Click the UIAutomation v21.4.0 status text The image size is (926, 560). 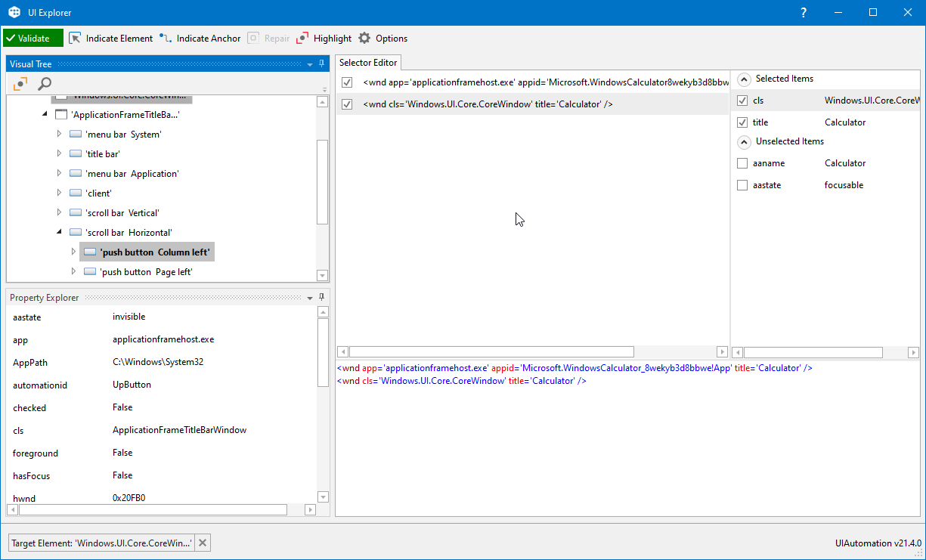coord(878,543)
